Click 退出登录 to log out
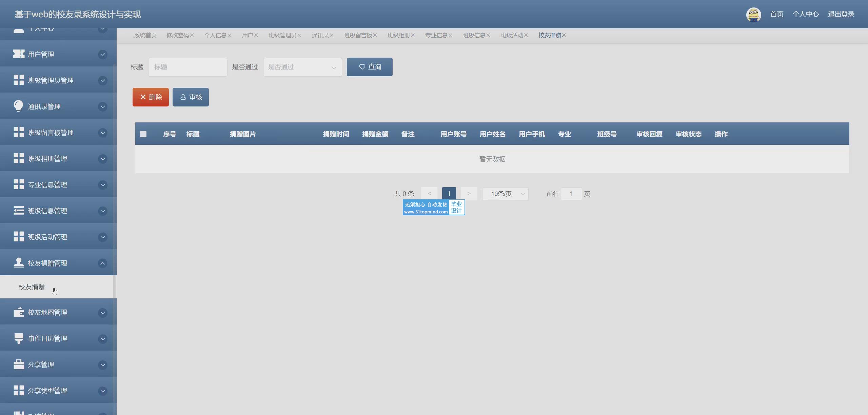 (x=841, y=14)
